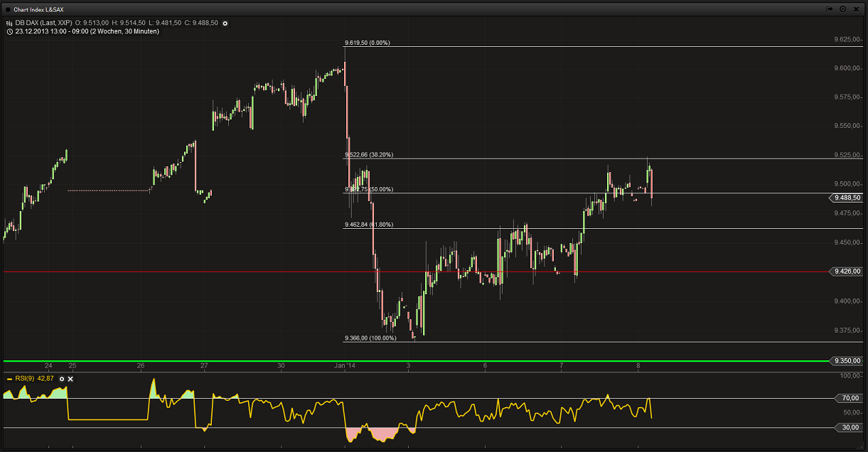Click the detach window arrow icon
This screenshot has height=452, width=868.
(830, 9)
